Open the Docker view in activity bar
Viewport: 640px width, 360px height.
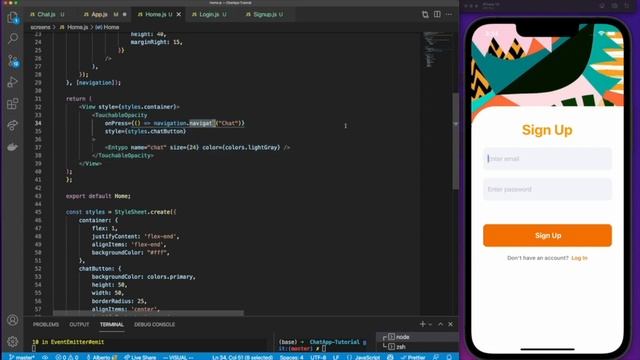[x=13, y=147]
